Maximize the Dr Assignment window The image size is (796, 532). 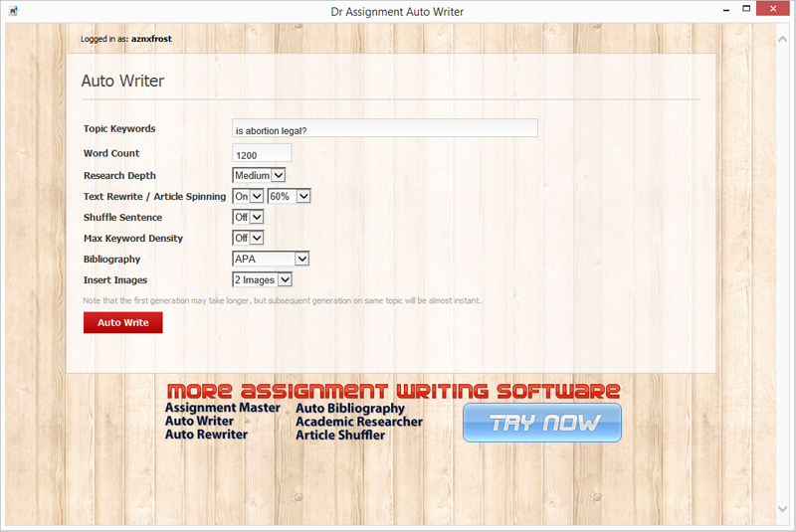click(746, 9)
